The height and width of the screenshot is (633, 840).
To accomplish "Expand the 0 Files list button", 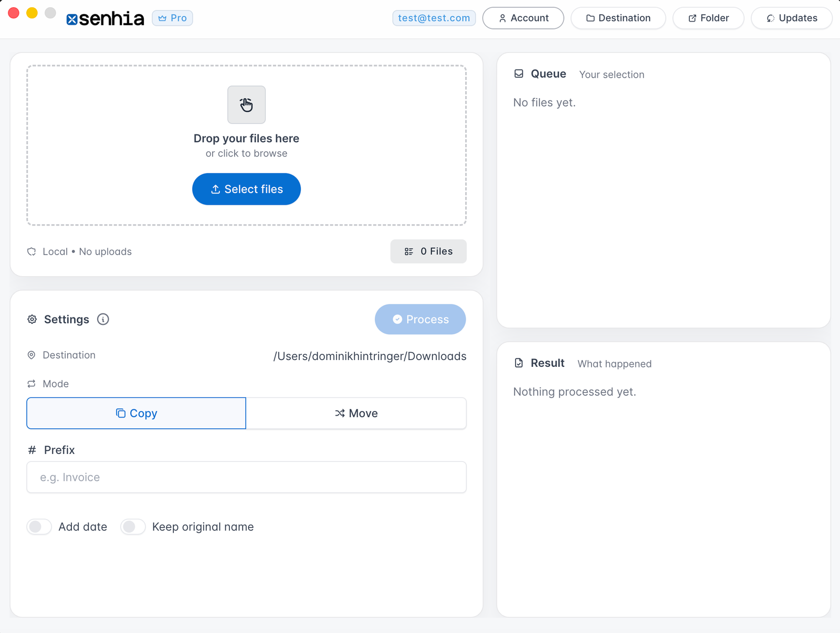I will 428,251.
